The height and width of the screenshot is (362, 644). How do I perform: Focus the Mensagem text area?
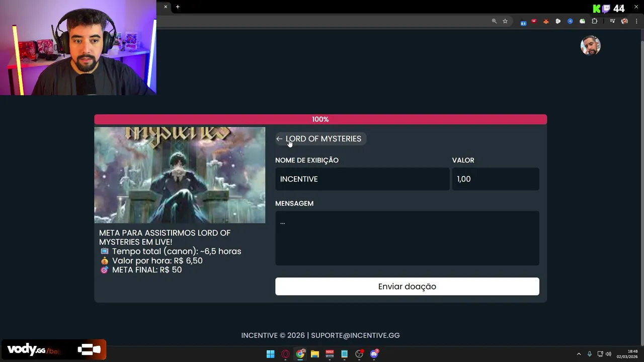pyautogui.click(x=407, y=238)
